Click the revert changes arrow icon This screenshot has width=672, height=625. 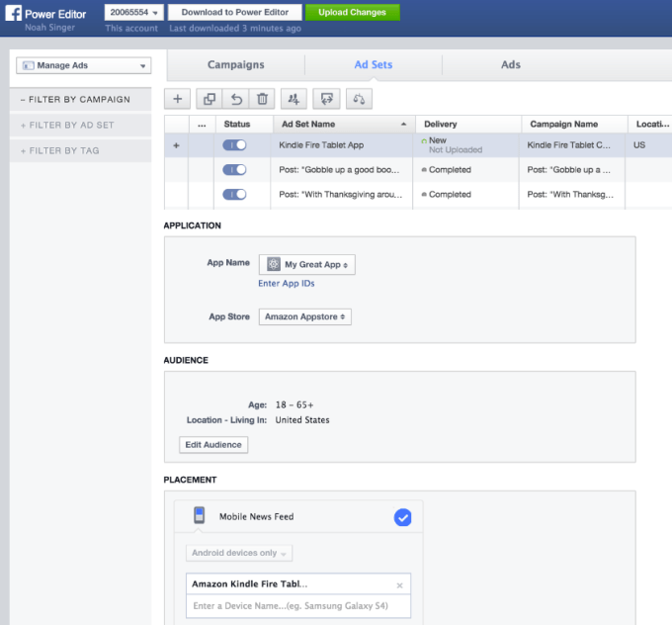coord(235,98)
